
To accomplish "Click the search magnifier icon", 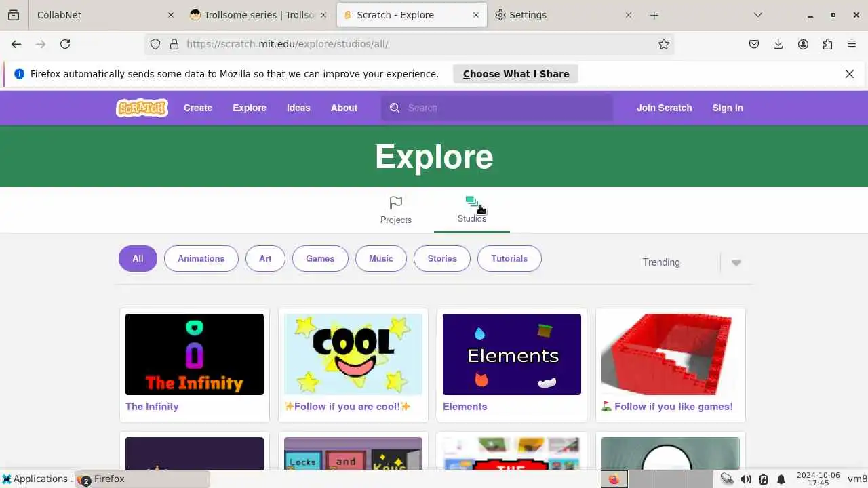I will [395, 108].
